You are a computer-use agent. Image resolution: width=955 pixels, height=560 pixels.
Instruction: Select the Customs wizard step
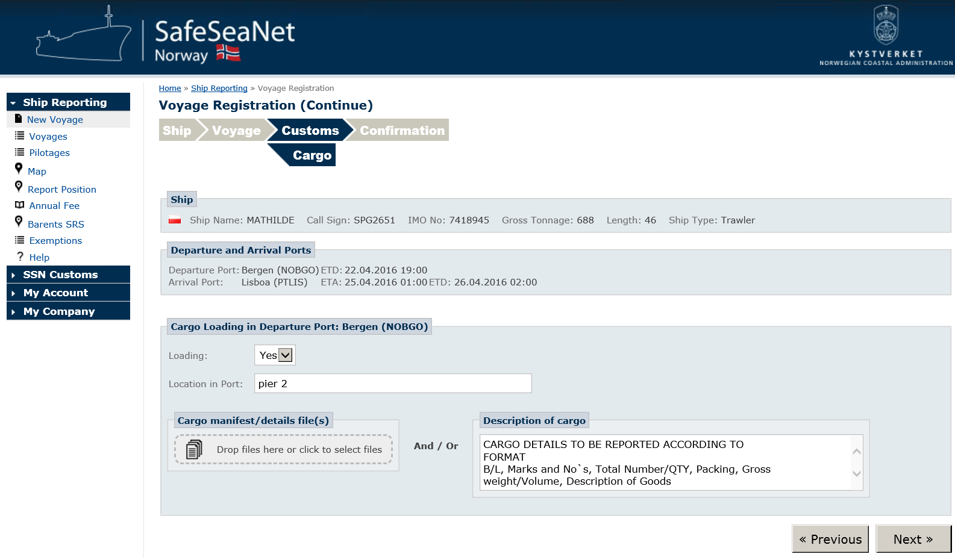pyautogui.click(x=310, y=131)
